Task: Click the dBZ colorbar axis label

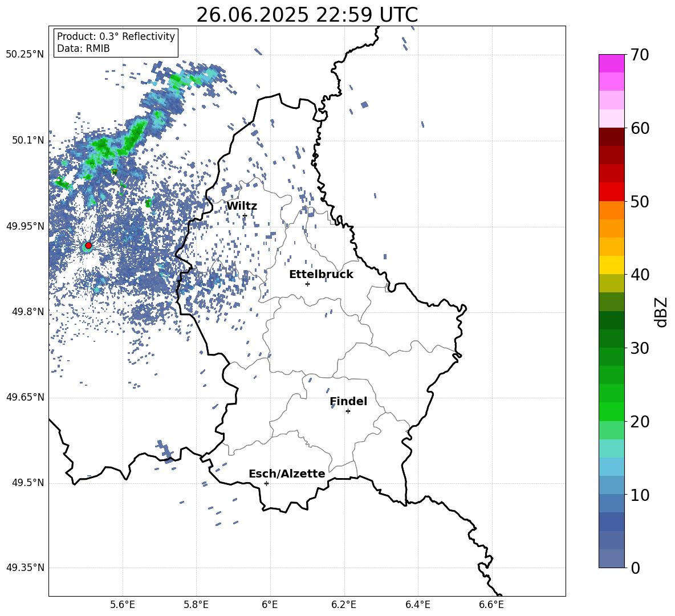Action: [660, 312]
